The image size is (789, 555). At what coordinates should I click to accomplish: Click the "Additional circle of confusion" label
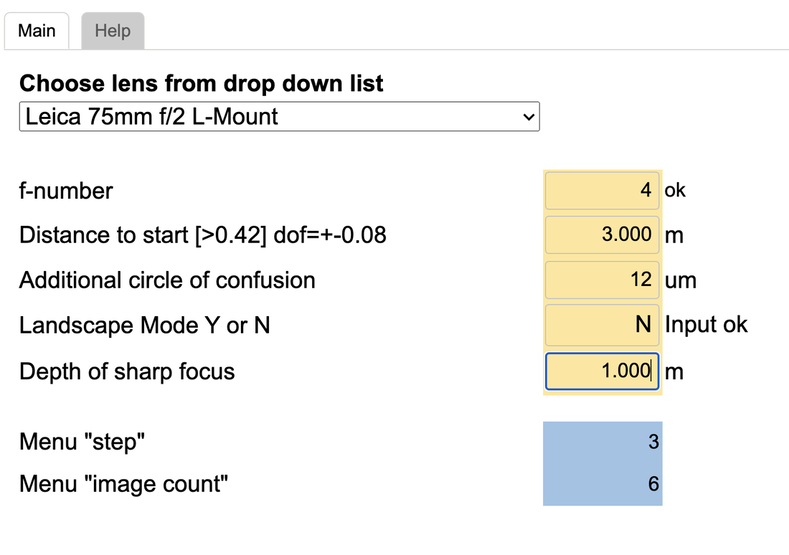pyautogui.click(x=167, y=280)
